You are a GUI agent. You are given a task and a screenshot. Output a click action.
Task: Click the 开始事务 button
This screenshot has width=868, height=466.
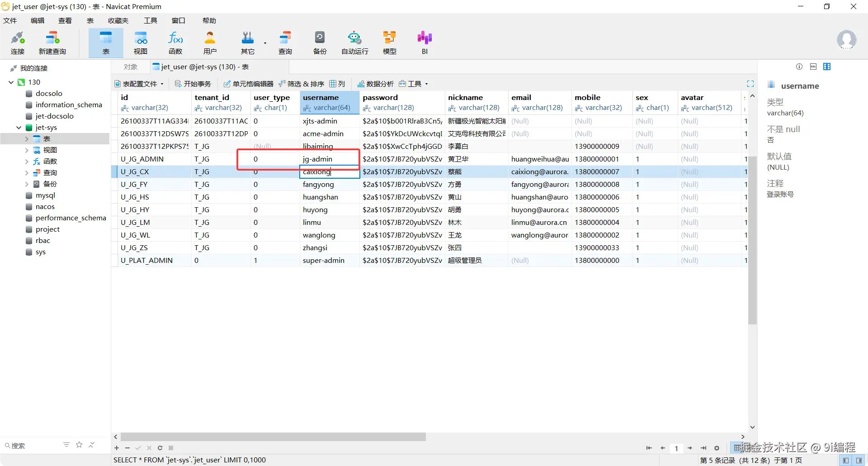pos(193,84)
